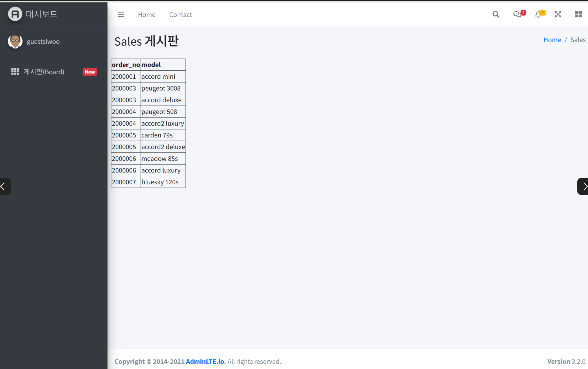Open the notifications bell icon
This screenshot has width=588, height=369.
(x=538, y=14)
